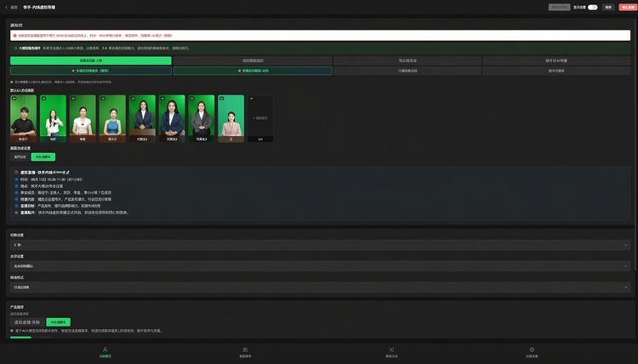Viewport: 638px width, 364px height.
Task: Open the gear settings tab in bottom navigation
Action: click(x=532, y=352)
